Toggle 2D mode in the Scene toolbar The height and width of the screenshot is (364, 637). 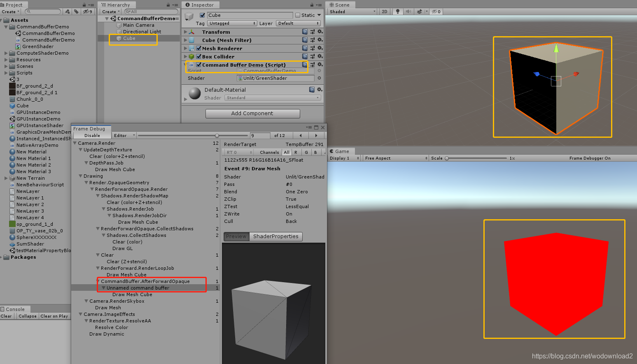[384, 11]
